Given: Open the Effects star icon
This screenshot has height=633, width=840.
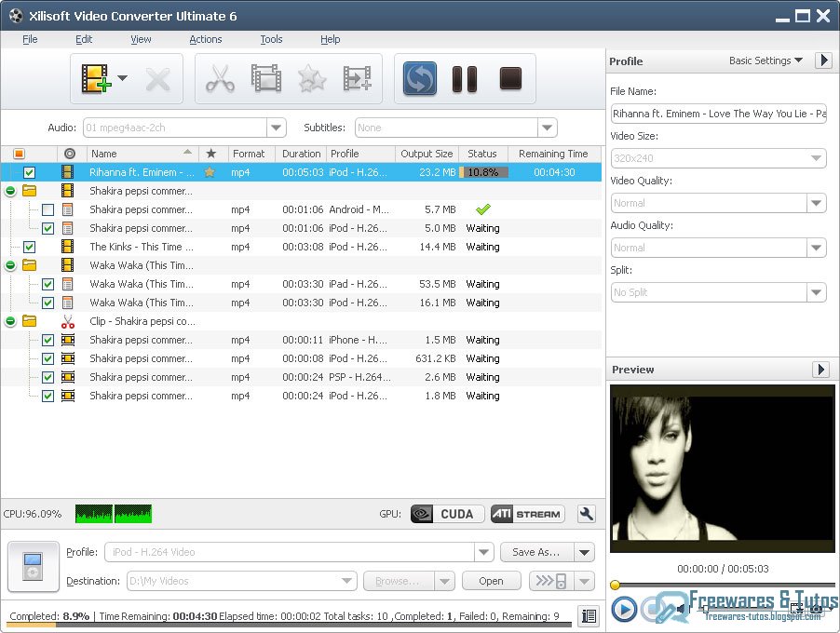Looking at the screenshot, I should 312,79.
